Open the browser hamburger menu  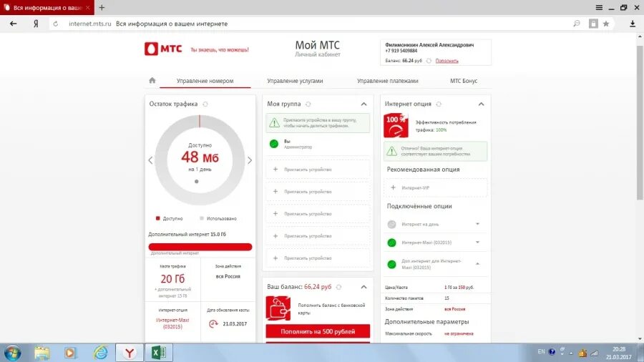[599, 7]
